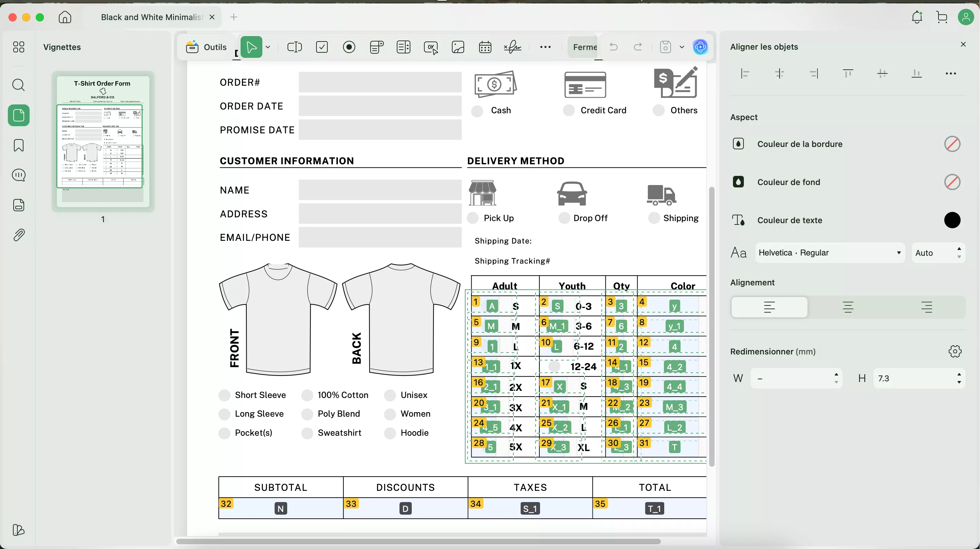This screenshot has height=549, width=980.
Task: Toggle the Short Sleeve option
Action: point(225,395)
